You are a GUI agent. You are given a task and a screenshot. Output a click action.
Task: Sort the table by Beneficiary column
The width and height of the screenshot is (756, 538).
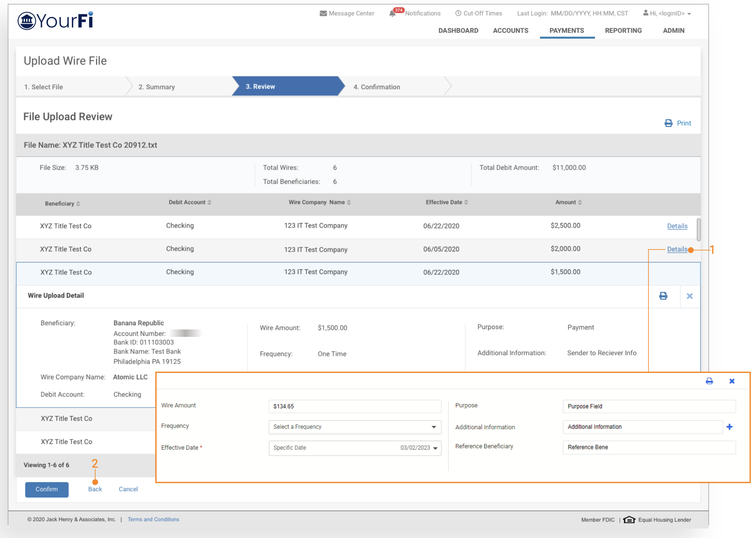(x=62, y=204)
